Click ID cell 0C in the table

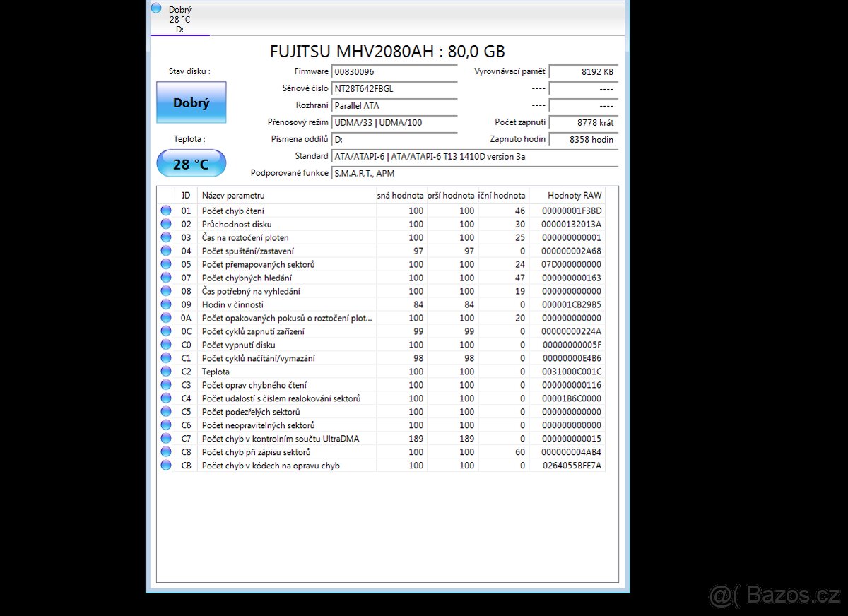coord(187,332)
